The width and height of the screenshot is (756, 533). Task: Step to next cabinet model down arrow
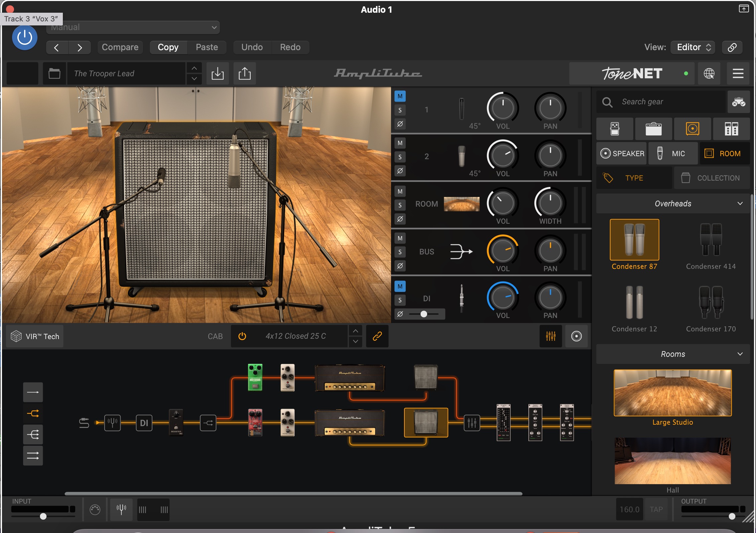356,342
